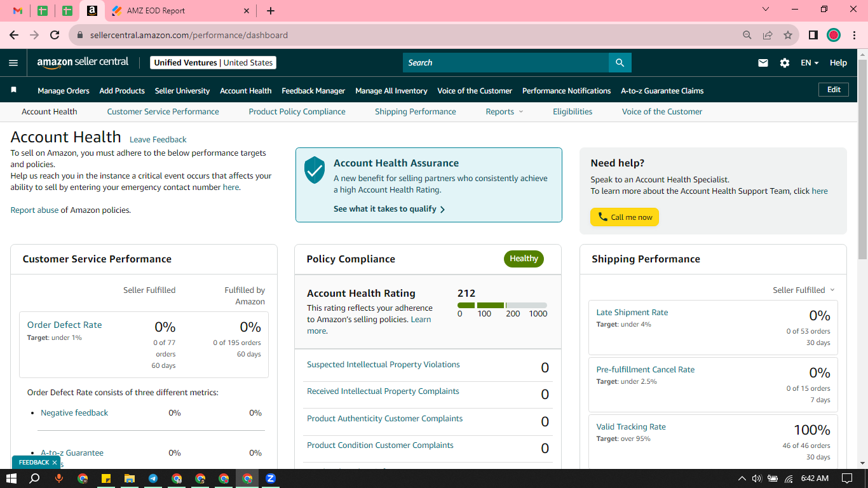This screenshot has height=488, width=868.
Task: Open the Late Shipment Rate link
Action: (x=632, y=313)
